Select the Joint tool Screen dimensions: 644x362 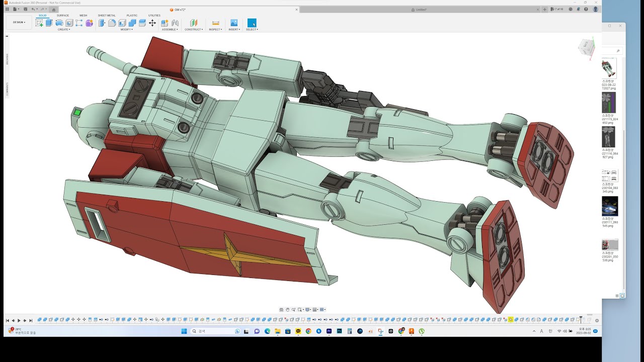point(175,23)
